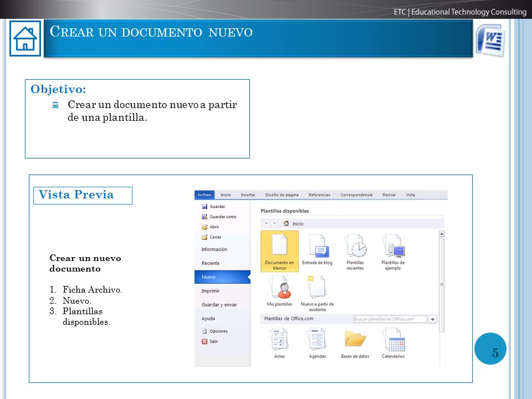This screenshot has height=399, width=532.
Task: Click the Cerrar folder icon
Action: [204, 237]
